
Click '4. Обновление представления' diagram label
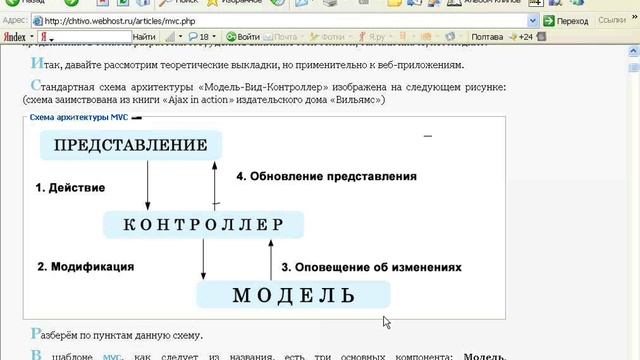coord(327,176)
